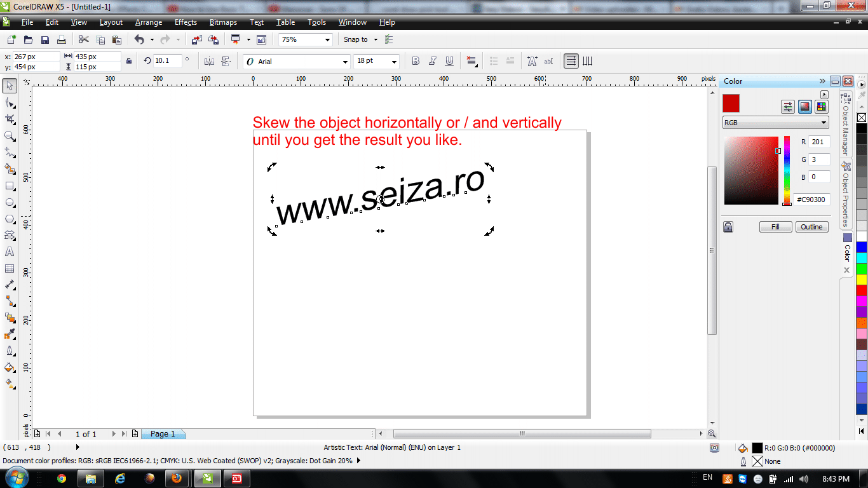Screen dimensions: 868x488
Task: Select the Freehand tool
Action: (10, 152)
